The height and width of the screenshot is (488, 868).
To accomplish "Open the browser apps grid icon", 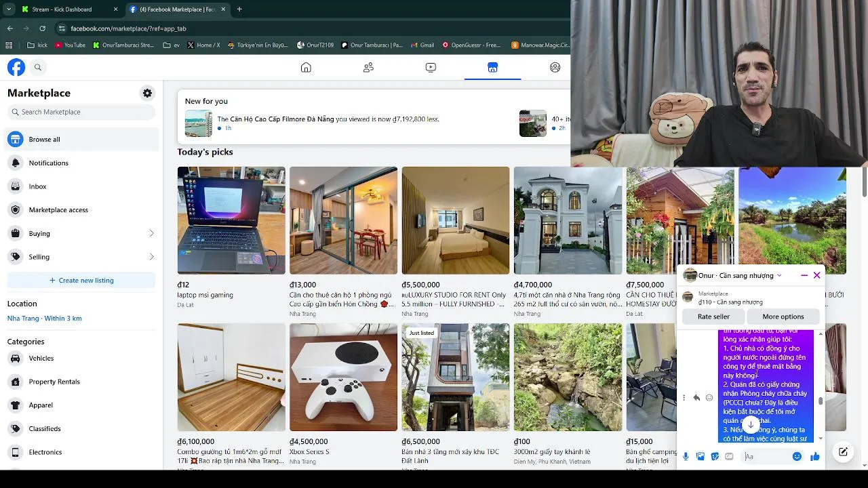I will (9, 45).
